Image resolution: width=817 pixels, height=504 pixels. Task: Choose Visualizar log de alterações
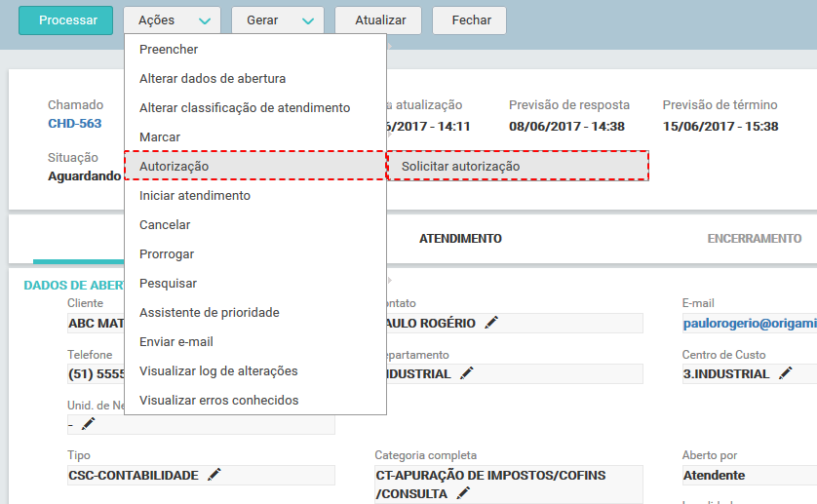[x=255, y=370]
